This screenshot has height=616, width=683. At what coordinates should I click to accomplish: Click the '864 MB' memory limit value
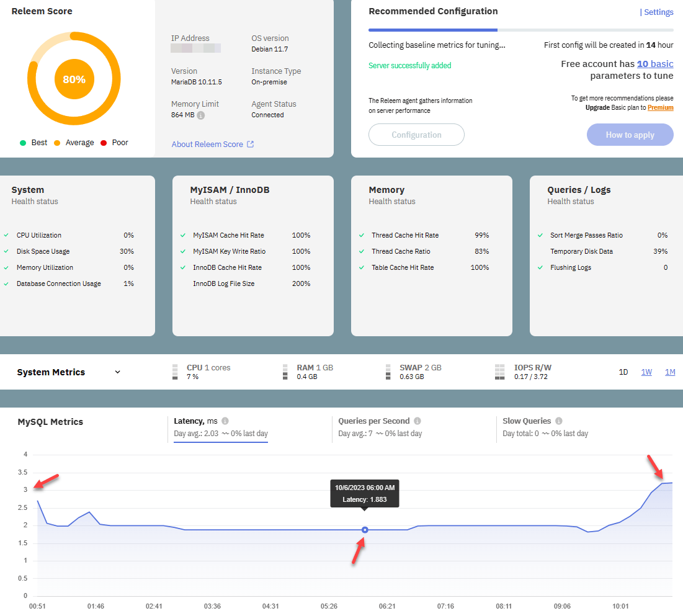pos(183,115)
